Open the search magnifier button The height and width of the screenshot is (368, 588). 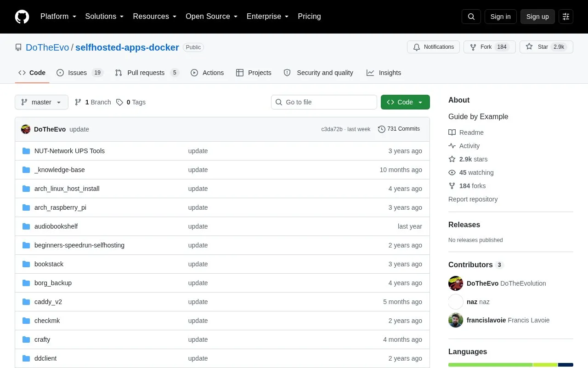[x=471, y=17]
